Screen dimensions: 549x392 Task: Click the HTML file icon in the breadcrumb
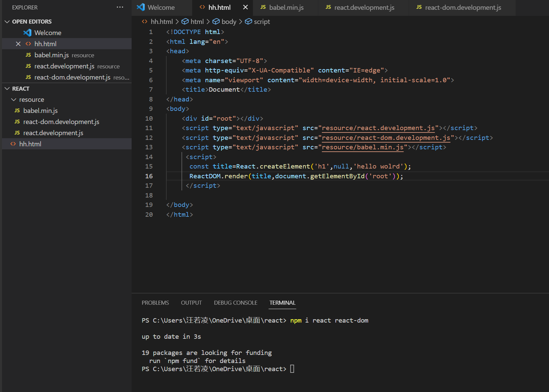pos(145,22)
